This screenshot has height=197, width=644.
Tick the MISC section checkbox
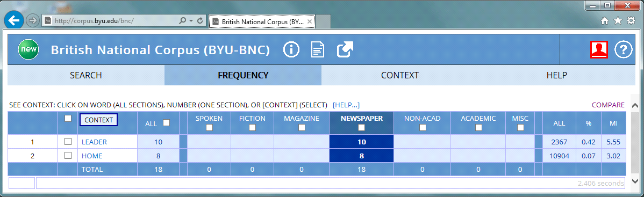pyautogui.click(x=520, y=128)
